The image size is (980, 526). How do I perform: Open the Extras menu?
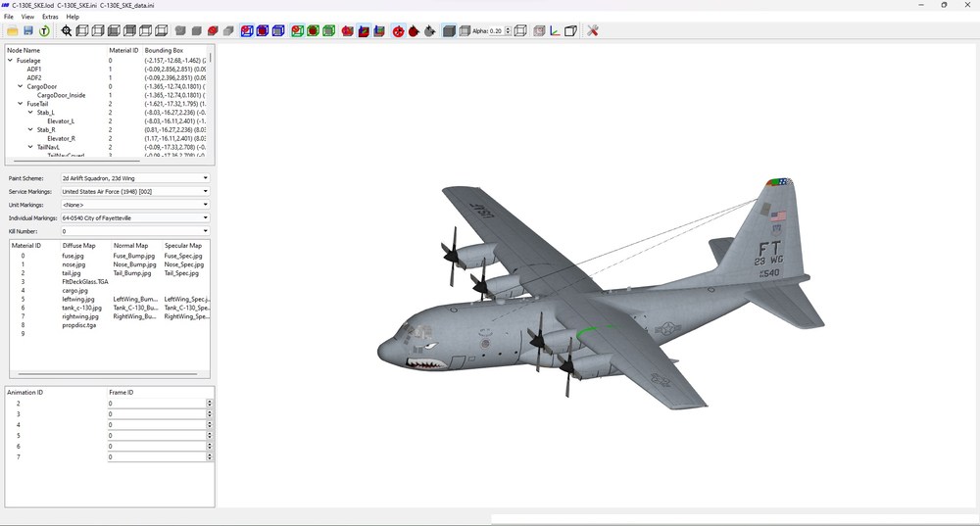click(50, 17)
